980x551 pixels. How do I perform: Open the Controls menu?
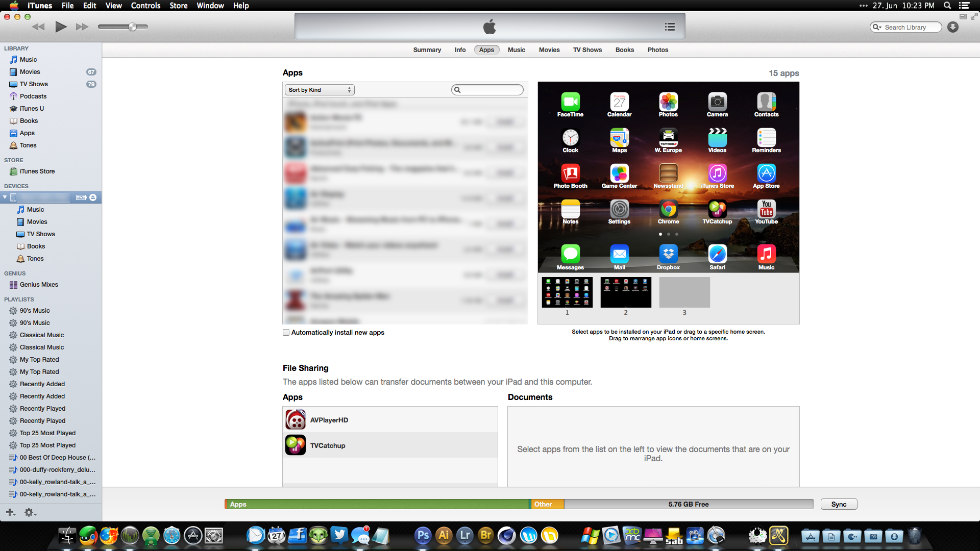[145, 6]
